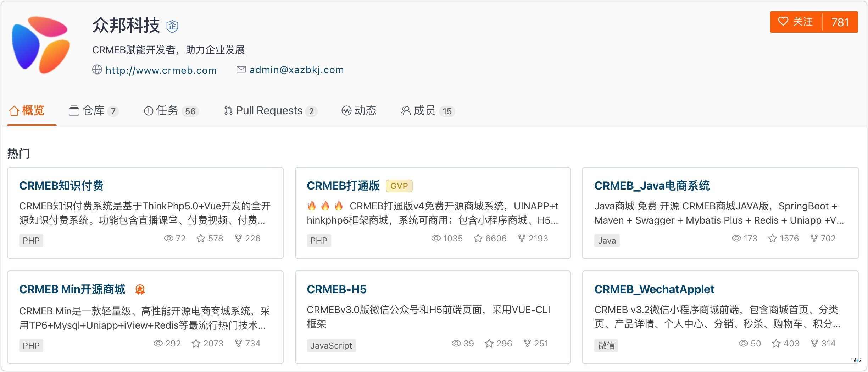The height and width of the screenshot is (372, 868).
Task: Click the 微信 language tag
Action: (x=606, y=345)
